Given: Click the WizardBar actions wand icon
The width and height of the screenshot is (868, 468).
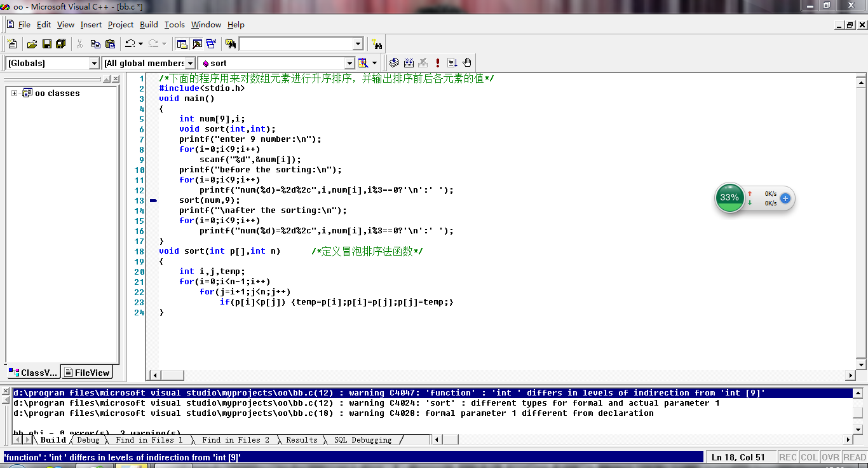Looking at the screenshot, I should [363, 63].
